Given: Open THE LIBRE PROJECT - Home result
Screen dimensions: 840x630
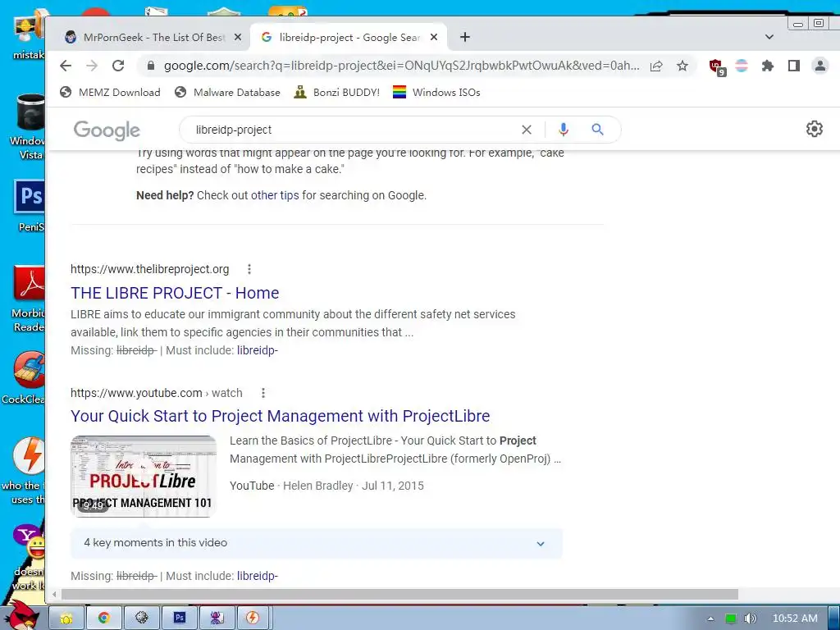Looking at the screenshot, I should click(x=175, y=293).
